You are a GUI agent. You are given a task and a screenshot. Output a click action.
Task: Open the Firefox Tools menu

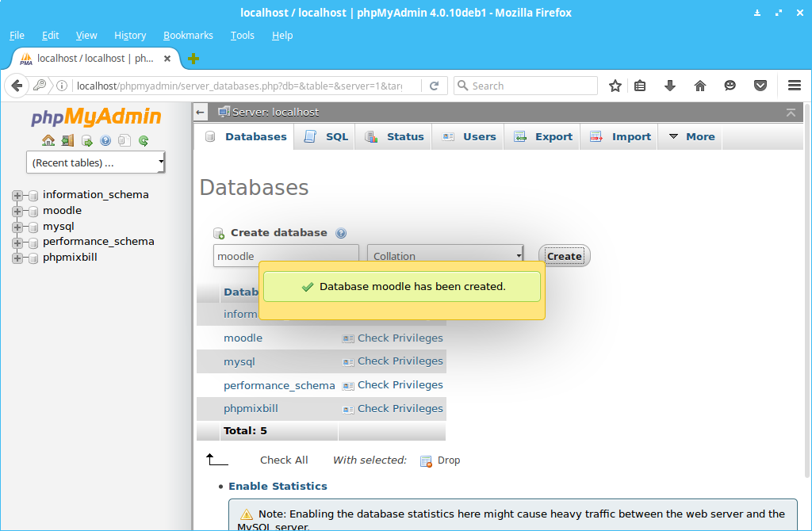[x=243, y=35]
